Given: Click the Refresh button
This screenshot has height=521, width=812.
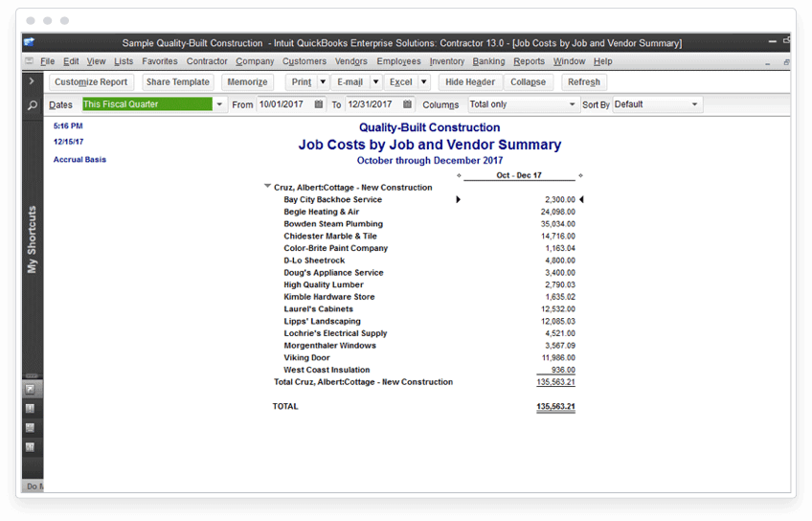Looking at the screenshot, I should tap(584, 81).
